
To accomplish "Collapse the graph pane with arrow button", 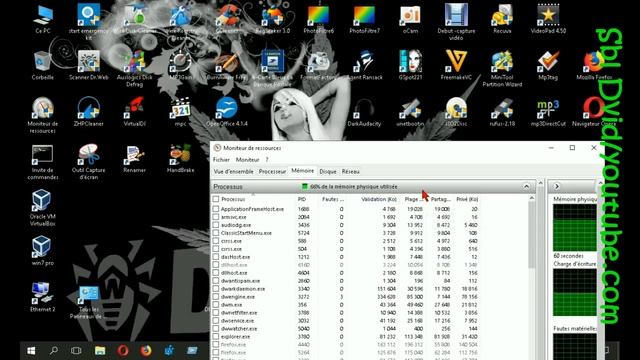I will coord(556,187).
